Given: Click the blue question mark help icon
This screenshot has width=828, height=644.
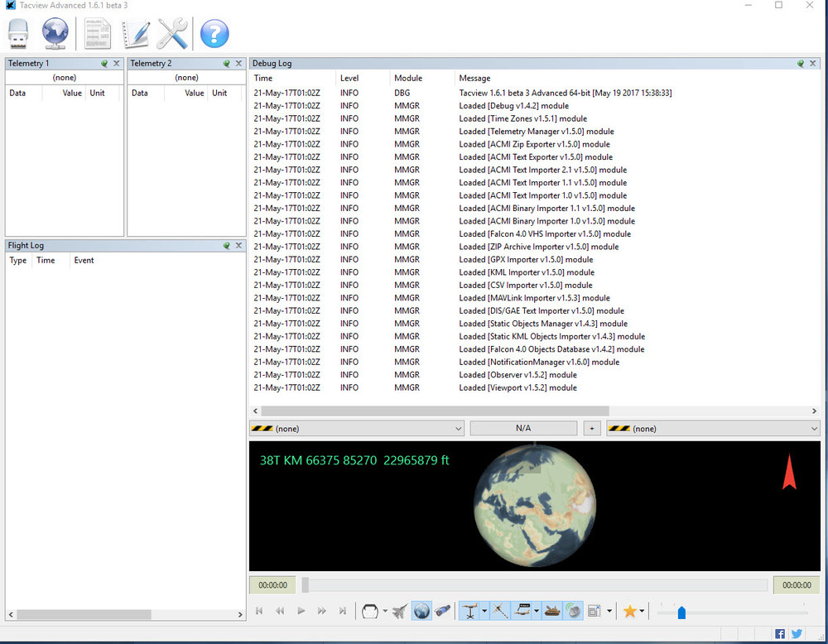Looking at the screenshot, I should [x=214, y=34].
